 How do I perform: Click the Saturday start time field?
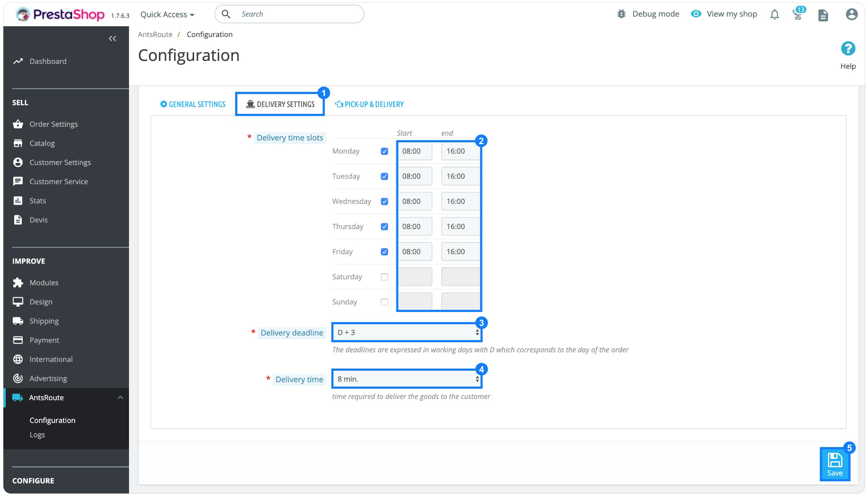[x=415, y=277]
